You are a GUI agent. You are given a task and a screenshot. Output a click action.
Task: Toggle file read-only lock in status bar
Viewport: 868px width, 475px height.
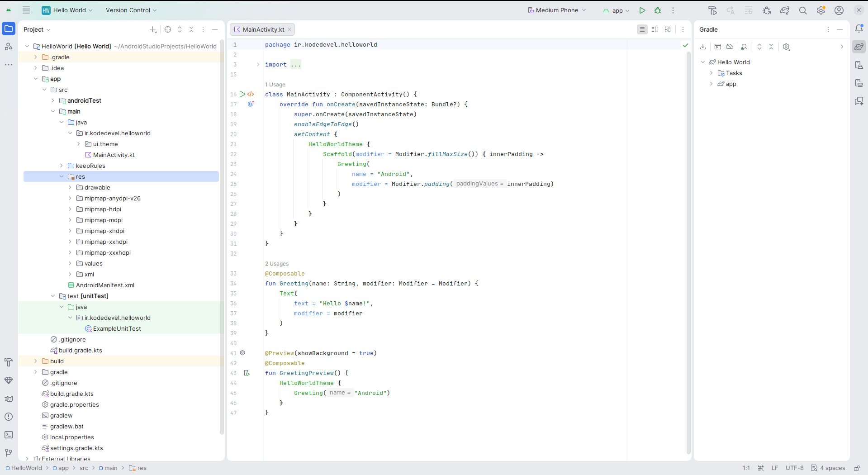(x=857, y=468)
